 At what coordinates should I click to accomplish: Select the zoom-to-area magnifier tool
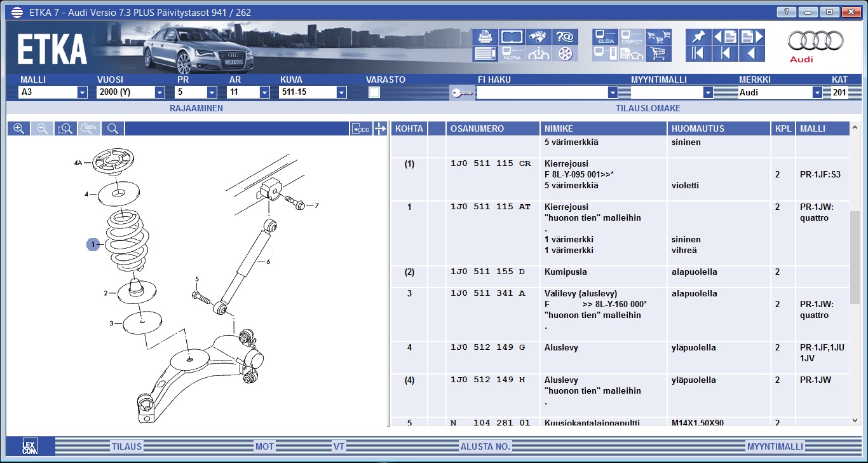[65, 128]
